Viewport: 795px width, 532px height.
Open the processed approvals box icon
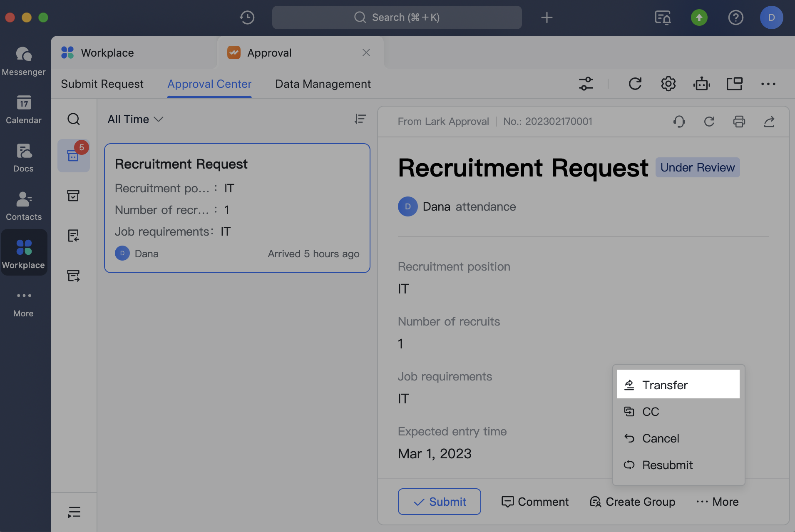[74, 195]
